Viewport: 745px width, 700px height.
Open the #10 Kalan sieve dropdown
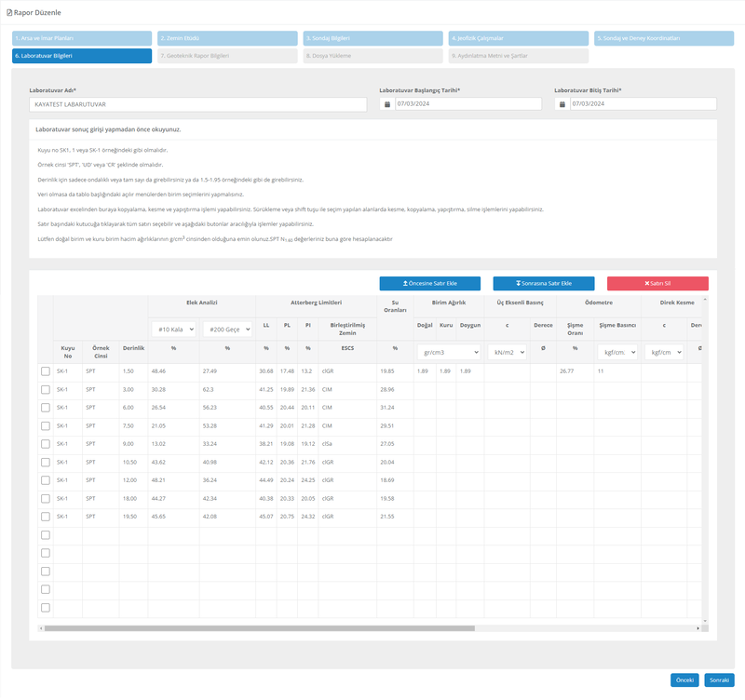(173, 329)
